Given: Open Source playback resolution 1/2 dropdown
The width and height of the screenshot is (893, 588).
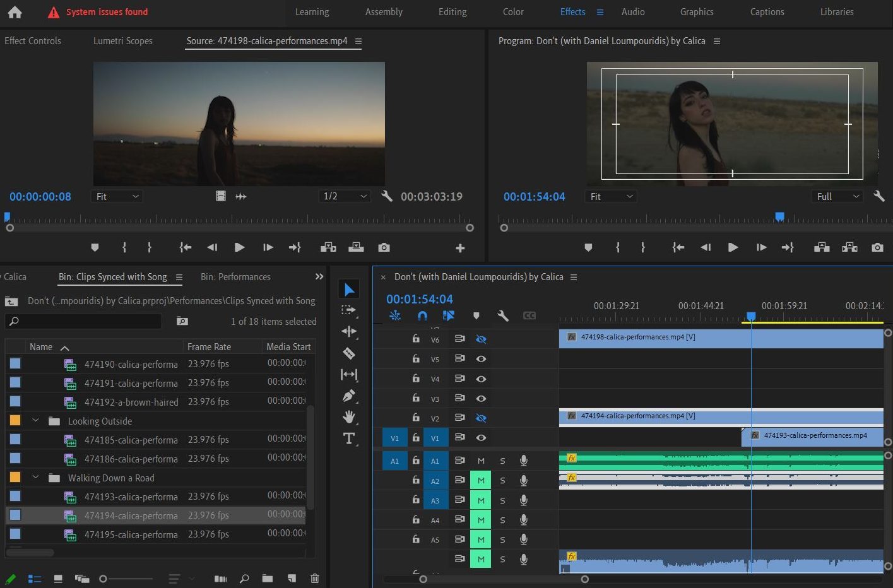Looking at the screenshot, I should point(345,196).
